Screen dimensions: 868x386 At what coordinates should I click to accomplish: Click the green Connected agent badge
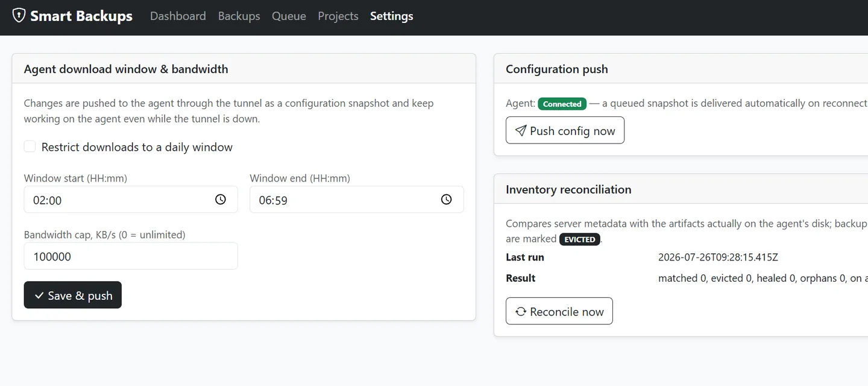[x=562, y=104]
